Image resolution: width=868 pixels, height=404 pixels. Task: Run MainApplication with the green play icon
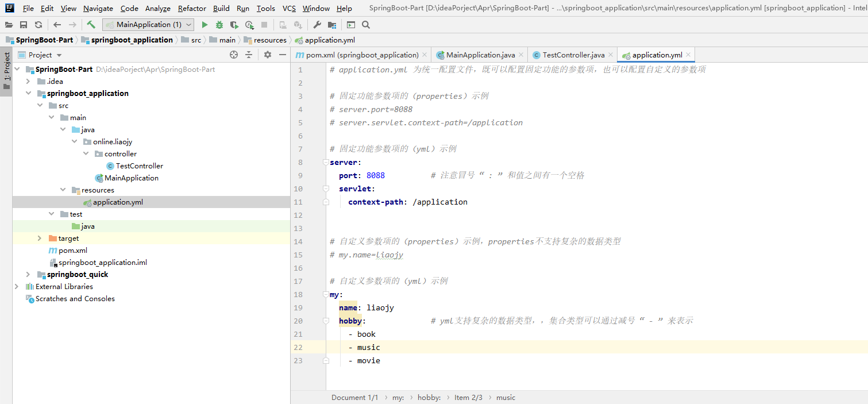pyautogui.click(x=205, y=25)
